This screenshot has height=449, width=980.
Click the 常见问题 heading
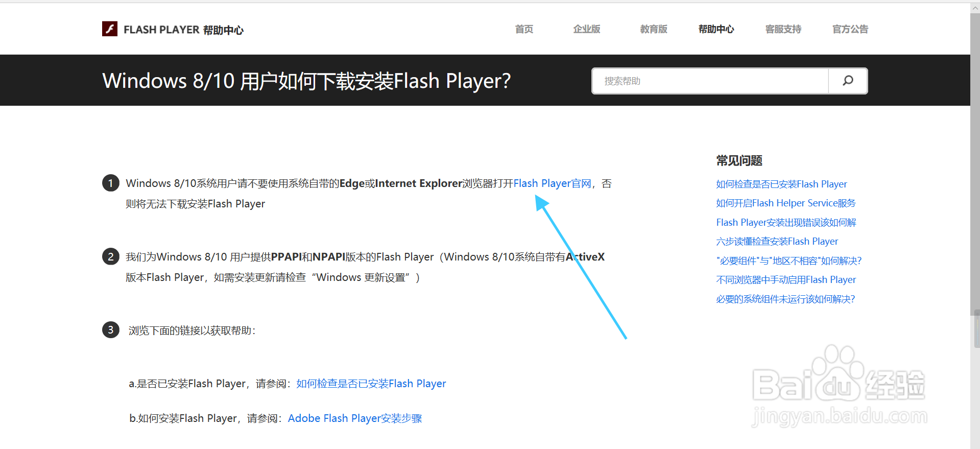[x=739, y=160]
